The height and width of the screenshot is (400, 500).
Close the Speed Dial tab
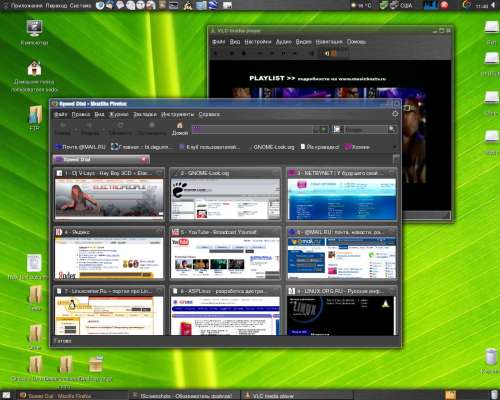tap(144, 159)
